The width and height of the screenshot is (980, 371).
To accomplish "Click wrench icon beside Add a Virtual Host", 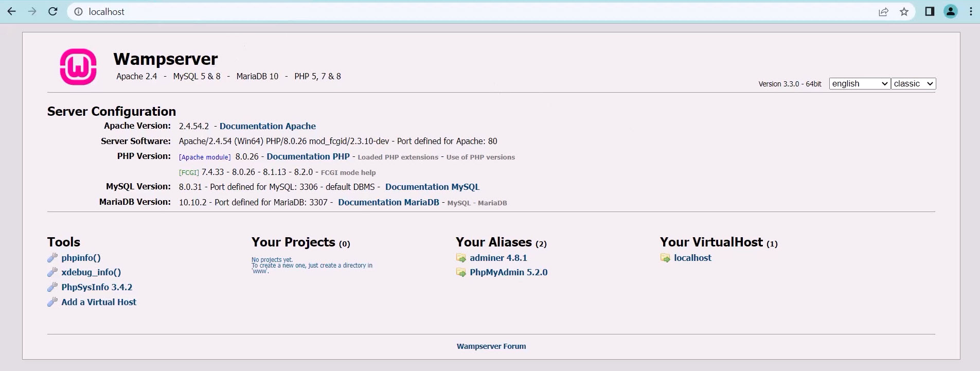I will (52, 302).
